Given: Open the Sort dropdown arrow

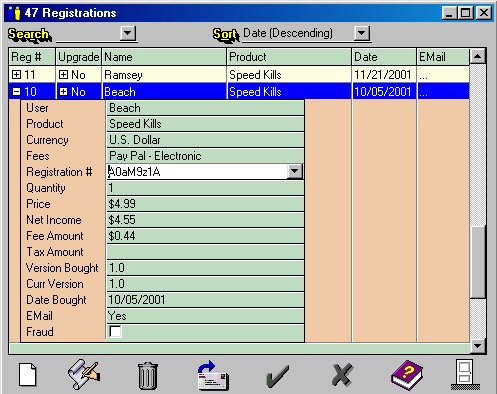Looking at the screenshot, I should pyautogui.click(x=362, y=33).
